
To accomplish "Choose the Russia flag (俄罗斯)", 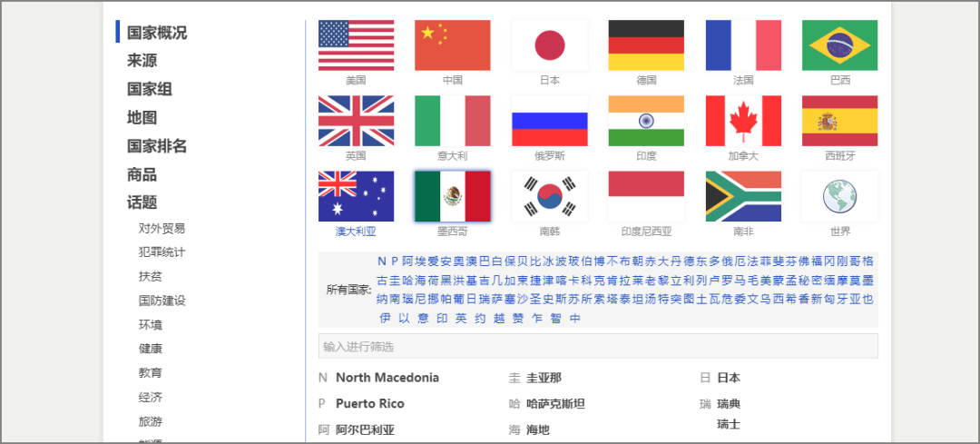I will point(549,121).
